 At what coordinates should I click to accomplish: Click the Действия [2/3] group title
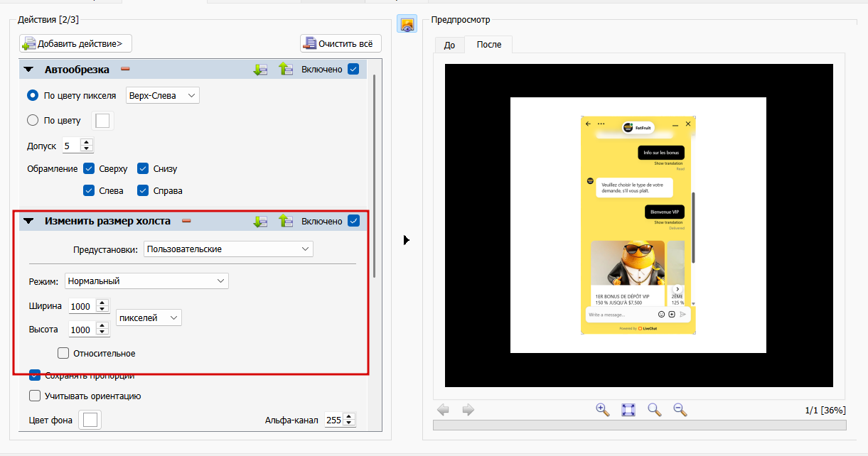(x=49, y=20)
